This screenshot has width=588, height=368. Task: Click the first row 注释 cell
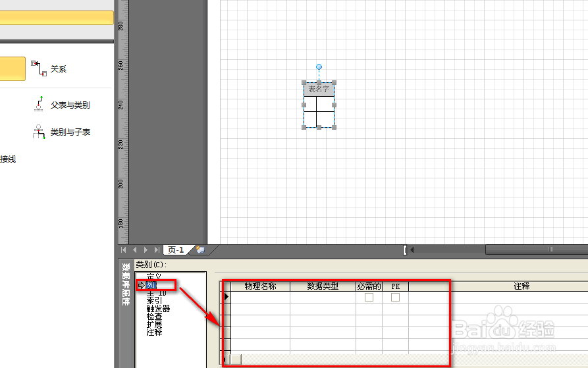(498, 297)
